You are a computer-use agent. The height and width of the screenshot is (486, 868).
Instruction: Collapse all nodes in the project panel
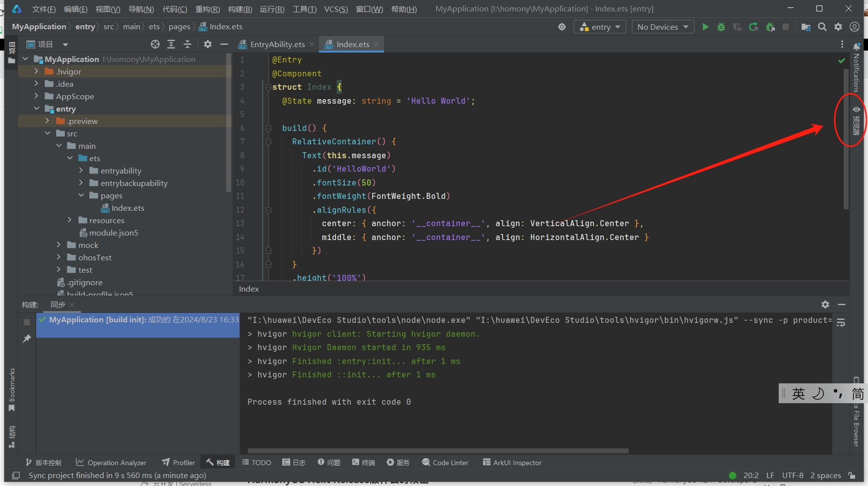187,44
